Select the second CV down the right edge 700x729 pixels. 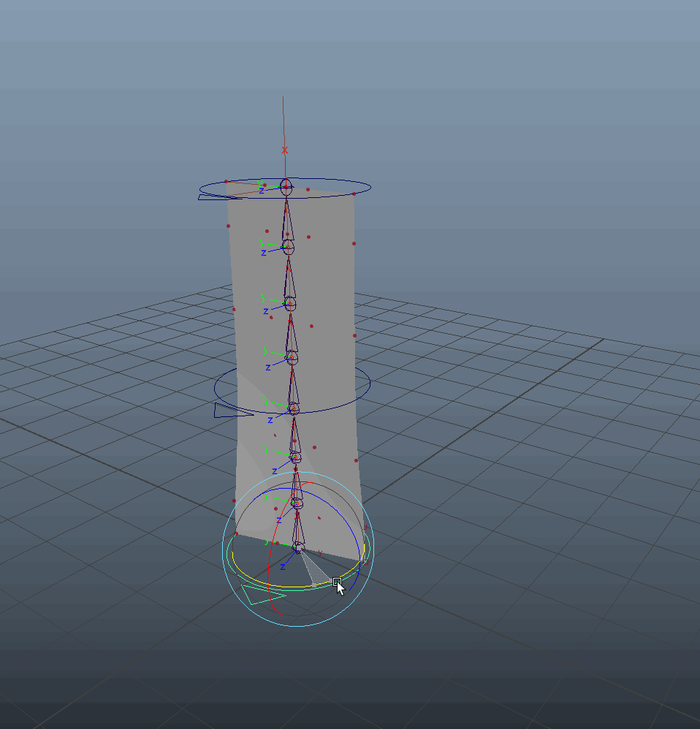(x=354, y=244)
